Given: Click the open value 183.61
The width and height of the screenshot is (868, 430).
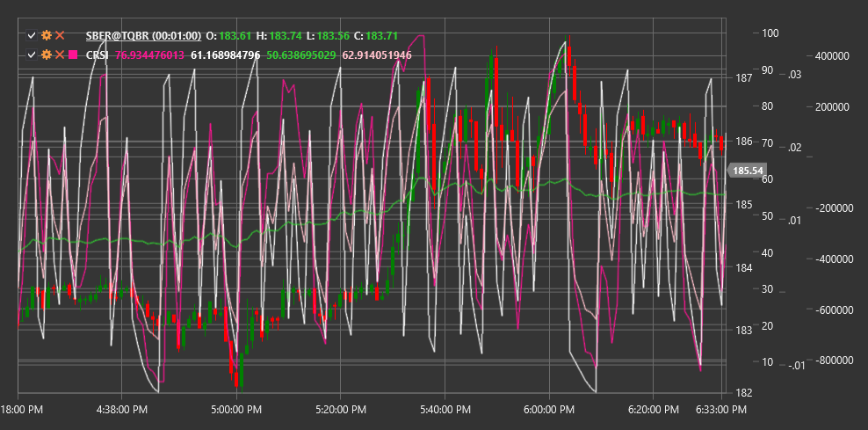Looking at the screenshot, I should (235, 36).
